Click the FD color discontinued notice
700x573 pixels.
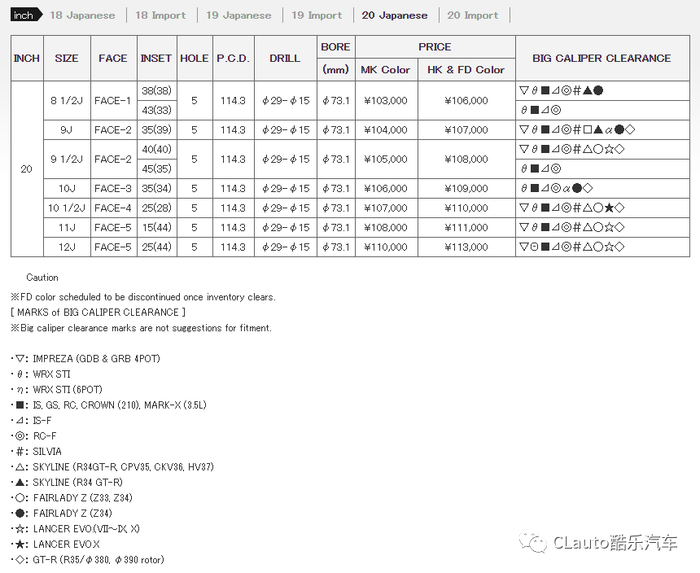[x=143, y=297]
